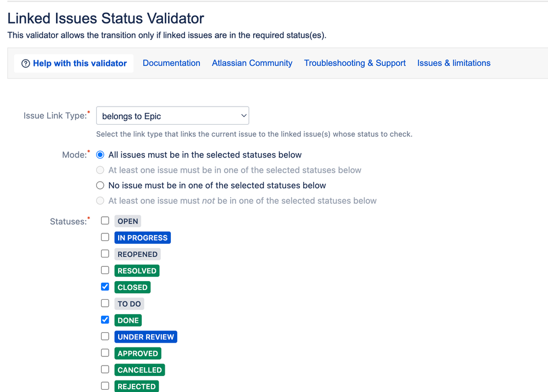This screenshot has height=392, width=548.
Task: Check the RESOLVED status checkbox
Action: (x=105, y=270)
